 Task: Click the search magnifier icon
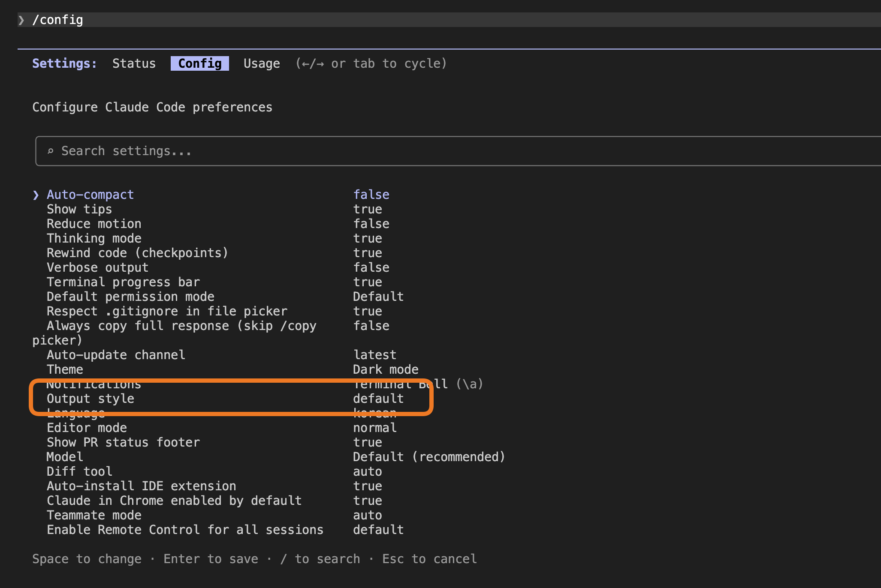(51, 151)
